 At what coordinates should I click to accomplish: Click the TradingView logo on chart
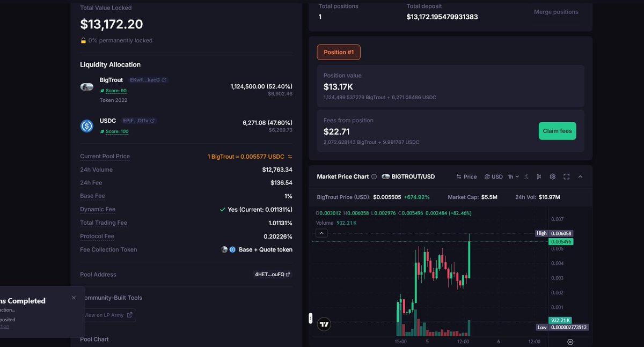point(324,324)
